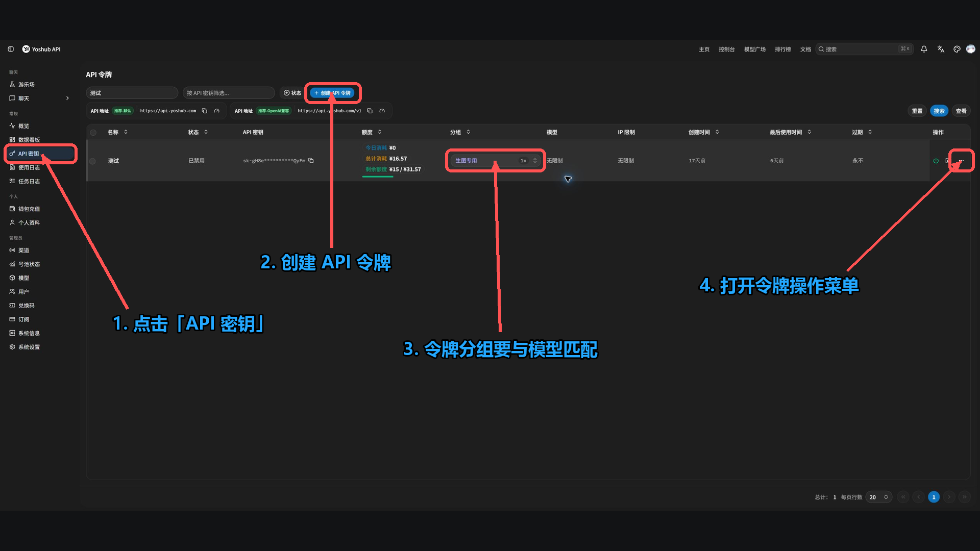Copy the https://api.yoshub.com address
Viewport: 980px width, 551px height.
[205, 111]
